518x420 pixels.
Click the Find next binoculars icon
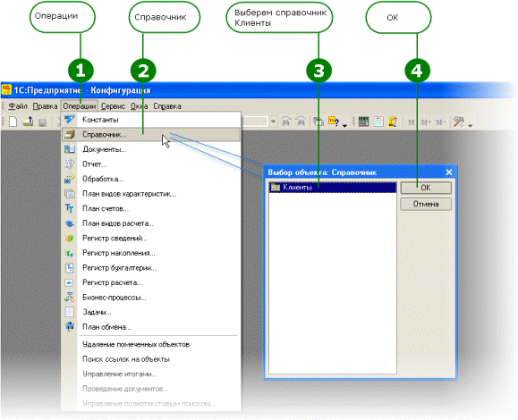[x=286, y=122]
